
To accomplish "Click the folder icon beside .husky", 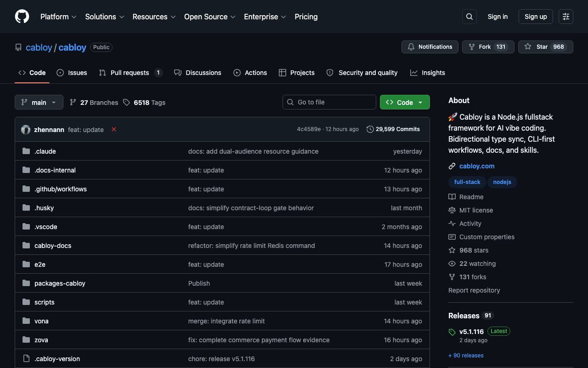I will pyautogui.click(x=26, y=208).
